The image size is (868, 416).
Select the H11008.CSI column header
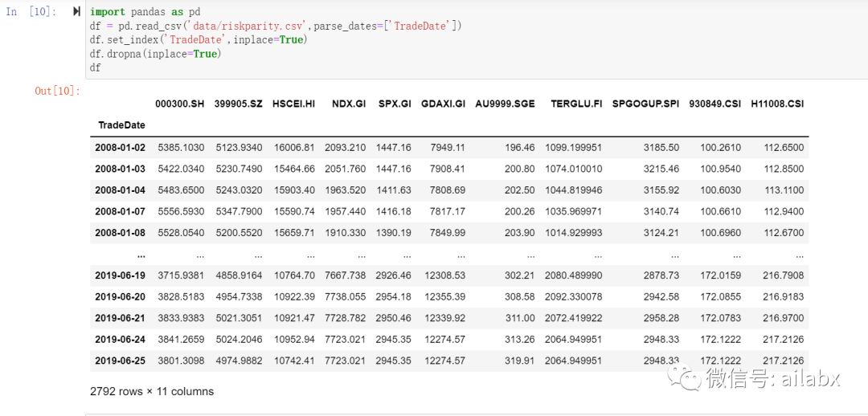777,104
